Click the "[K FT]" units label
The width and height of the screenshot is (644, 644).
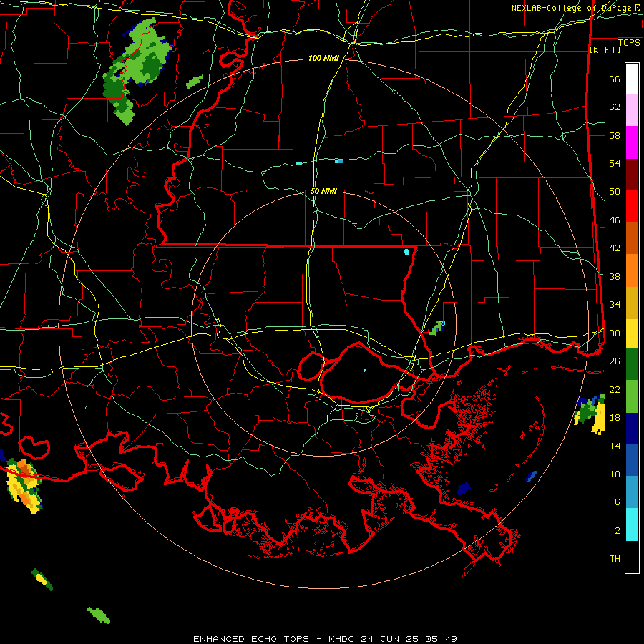[x=605, y=49]
